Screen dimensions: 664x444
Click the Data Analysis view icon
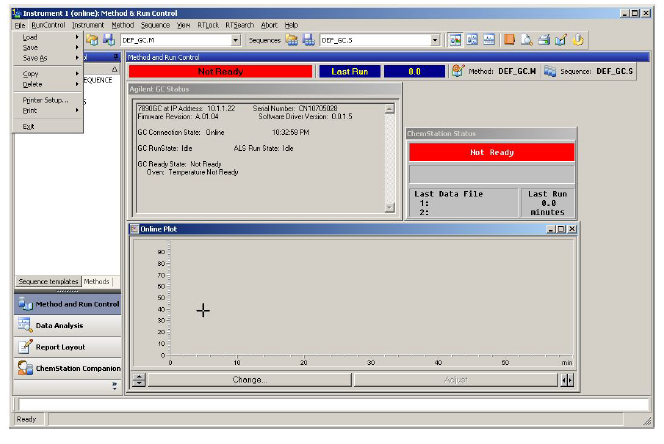25,325
